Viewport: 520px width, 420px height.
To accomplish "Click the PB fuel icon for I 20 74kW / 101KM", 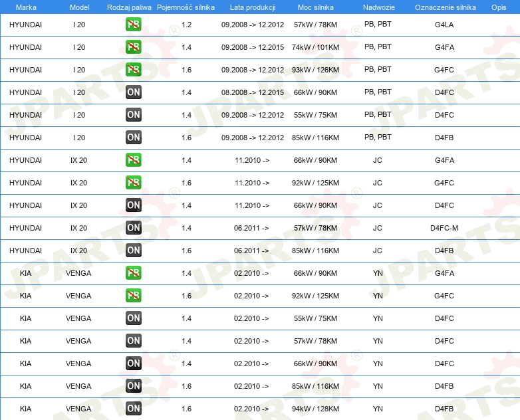I will 133,47.
